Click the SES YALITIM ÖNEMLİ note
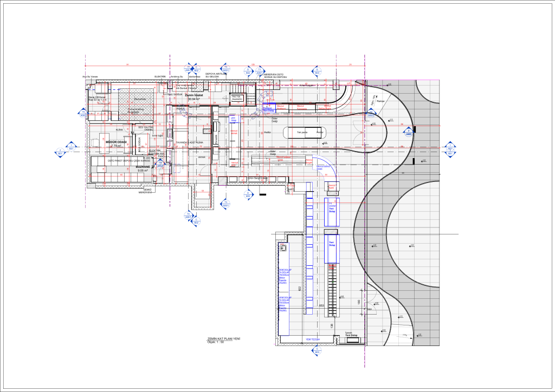 click(145, 128)
